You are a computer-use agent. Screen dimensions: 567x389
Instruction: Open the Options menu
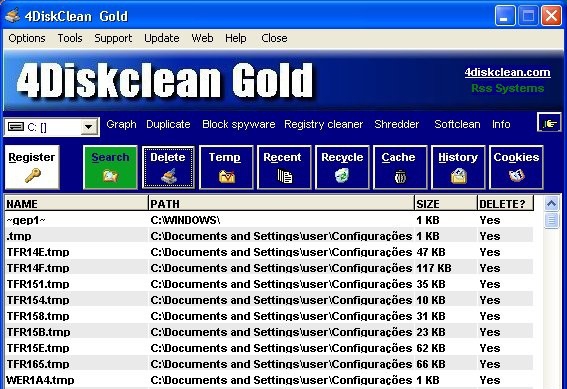click(27, 38)
